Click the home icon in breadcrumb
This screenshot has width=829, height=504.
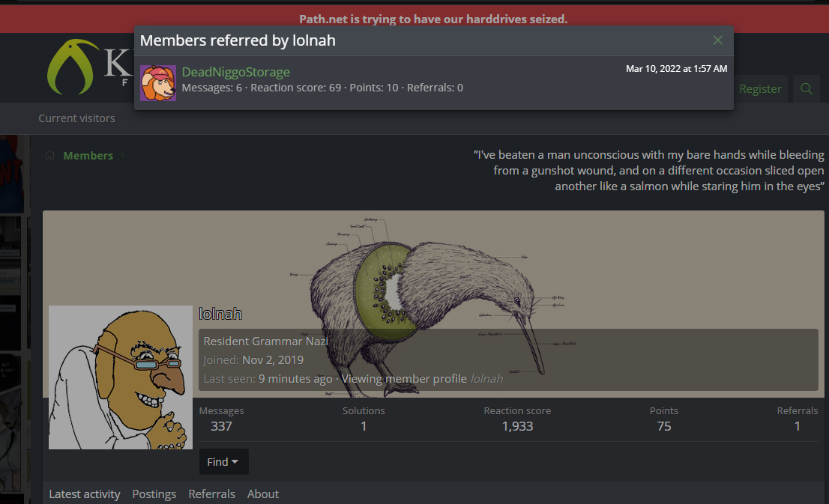[49, 156]
